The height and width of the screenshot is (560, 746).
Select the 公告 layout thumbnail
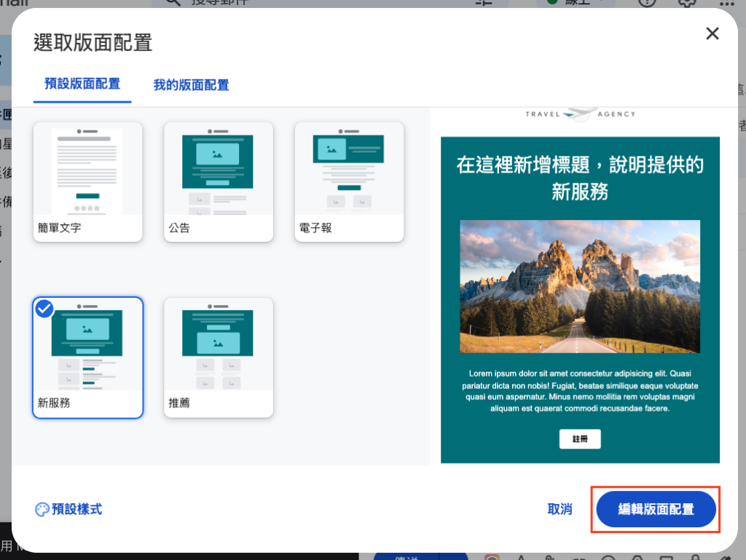click(219, 181)
